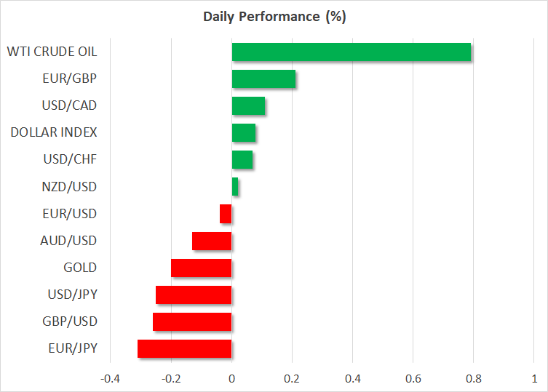548x392 pixels.
Task: Select the GOLD category label
Action: coord(80,267)
